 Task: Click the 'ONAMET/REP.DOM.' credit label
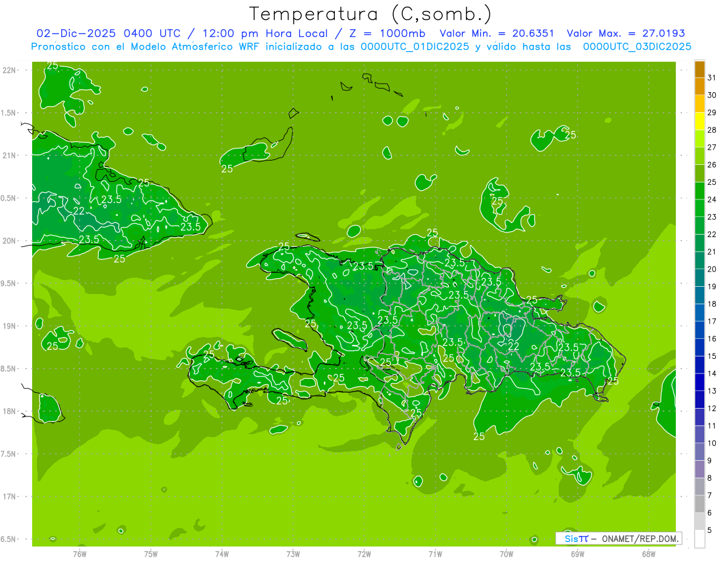(x=639, y=538)
